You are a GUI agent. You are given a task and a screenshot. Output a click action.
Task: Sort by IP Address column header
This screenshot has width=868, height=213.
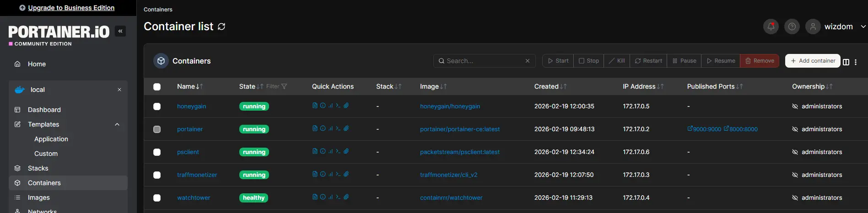[643, 86]
